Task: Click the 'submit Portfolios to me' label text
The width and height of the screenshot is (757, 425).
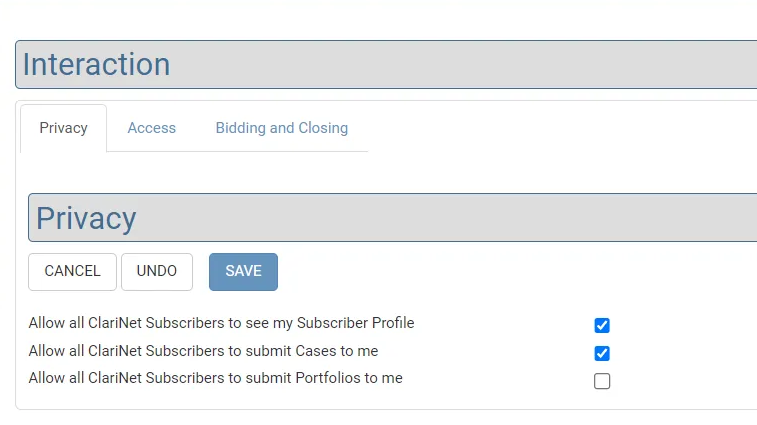Action: click(x=215, y=378)
